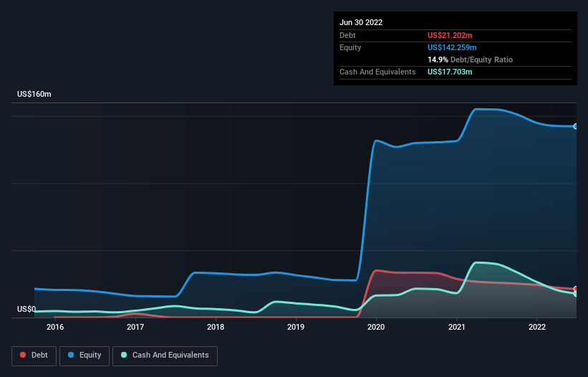Viewport: 588px width, 377px height.
Task: Toggle the Debt series legend button
Action: point(34,355)
